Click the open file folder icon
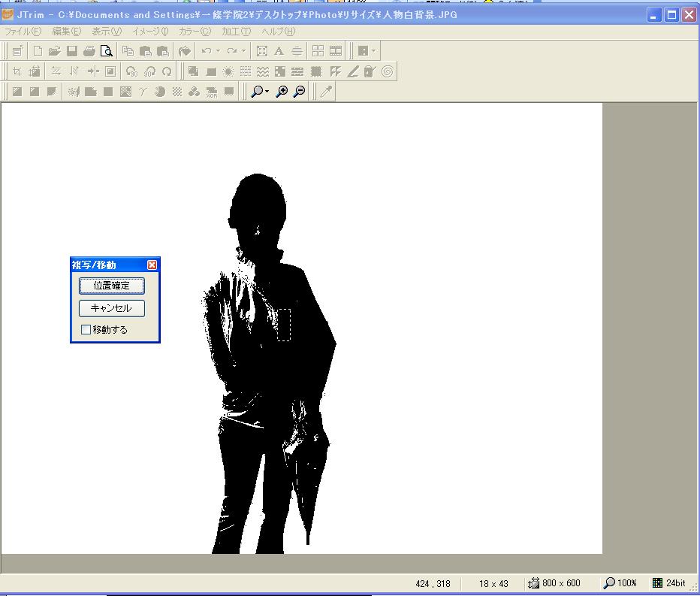 point(54,51)
